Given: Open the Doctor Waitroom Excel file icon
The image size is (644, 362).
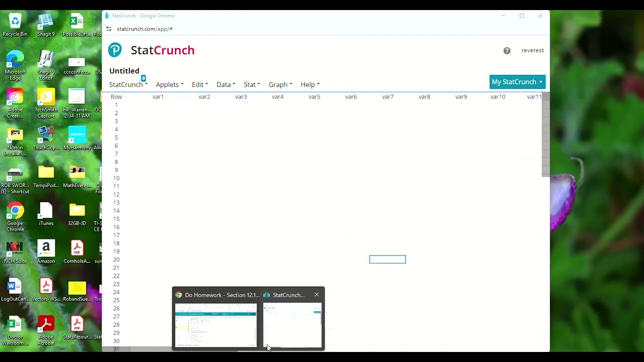Looking at the screenshot, I should pyautogui.click(x=15, y=331).
